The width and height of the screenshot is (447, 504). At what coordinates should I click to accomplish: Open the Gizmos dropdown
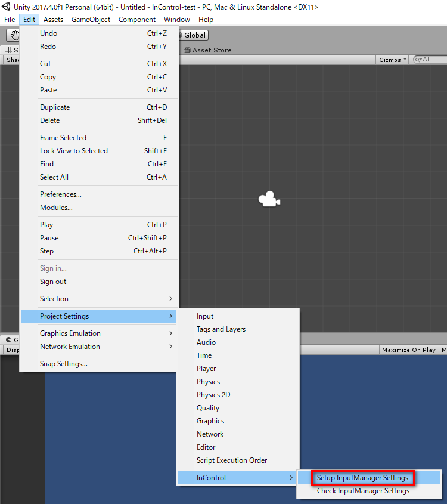(392, 60)
